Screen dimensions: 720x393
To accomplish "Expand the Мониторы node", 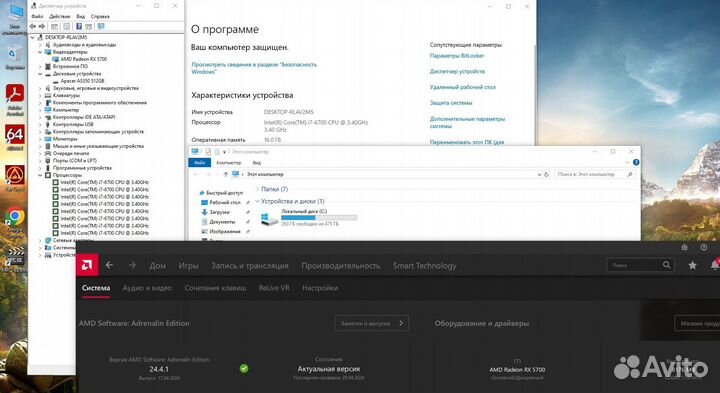I will 40,139.
